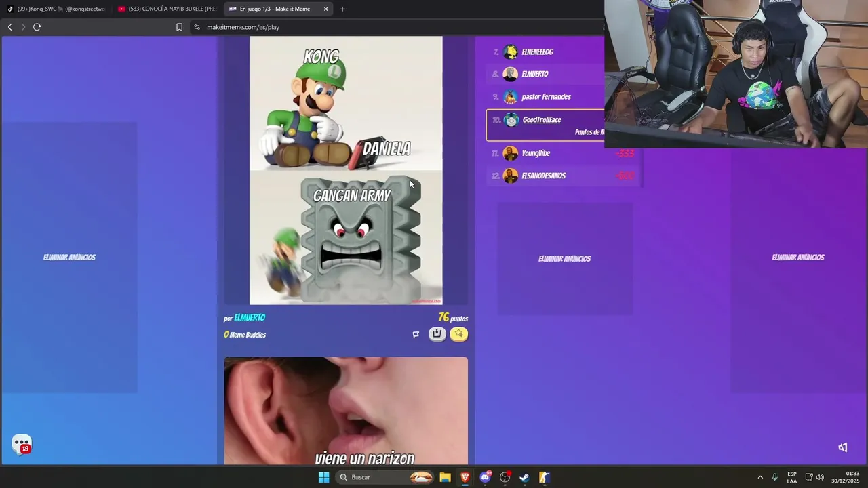Show hidden system tray icons
This screenshot has height=488, width=868.
coord(760,477)
